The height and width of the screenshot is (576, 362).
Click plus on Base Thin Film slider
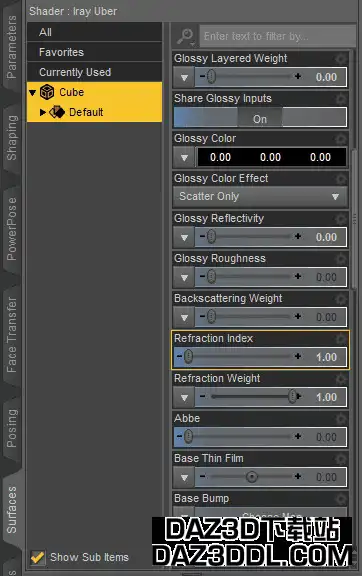[x=298, y=476]
